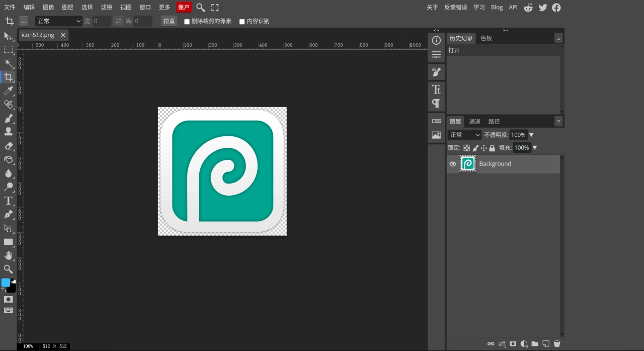The width and height of the screenshot is (644, 351).
Task: Open the layers panel options menu
Action: point(558,122)
